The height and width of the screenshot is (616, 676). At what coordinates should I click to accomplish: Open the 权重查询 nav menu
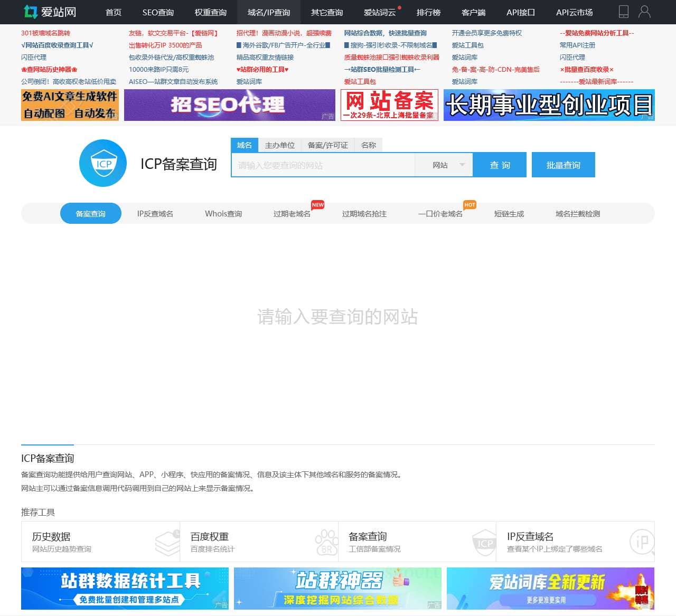(210, 12)
